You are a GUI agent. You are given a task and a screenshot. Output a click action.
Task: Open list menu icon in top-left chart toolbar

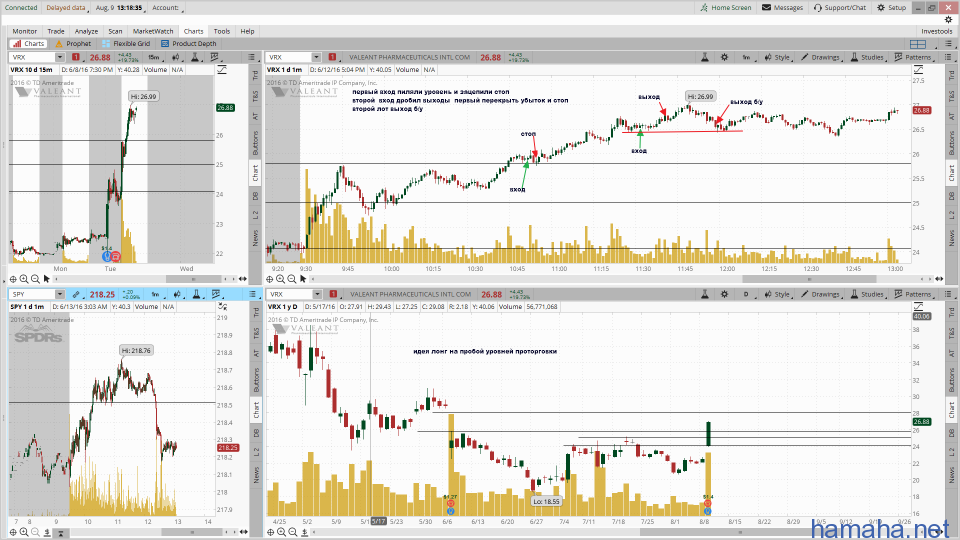(251, 57)
